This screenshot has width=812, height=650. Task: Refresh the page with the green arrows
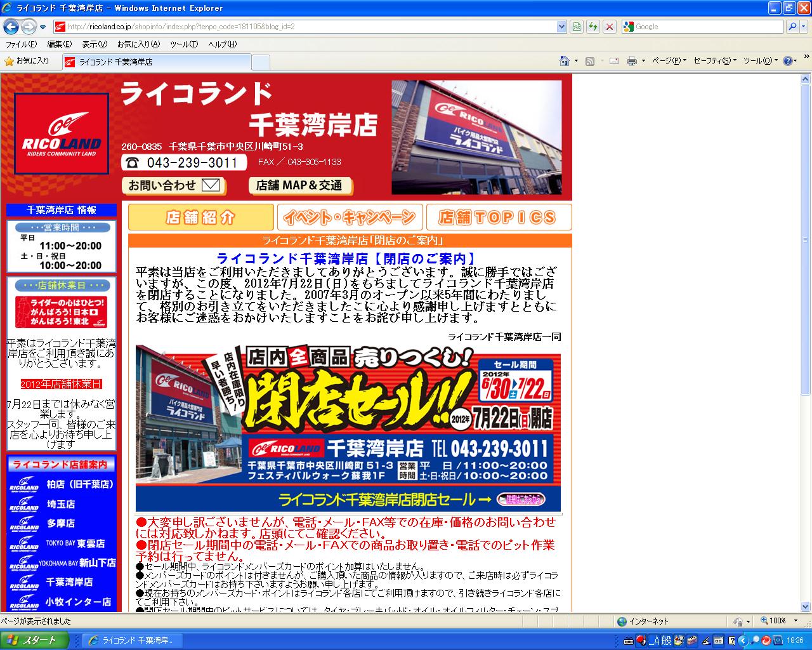[593, 27]
